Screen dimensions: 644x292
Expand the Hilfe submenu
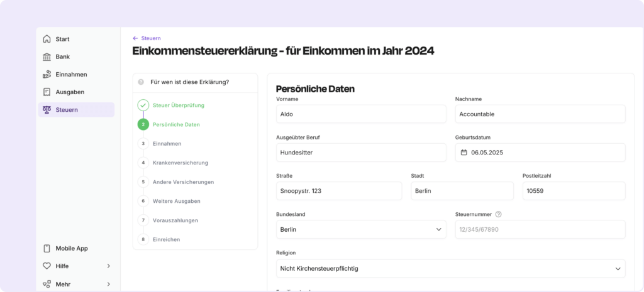click(108, 266)
